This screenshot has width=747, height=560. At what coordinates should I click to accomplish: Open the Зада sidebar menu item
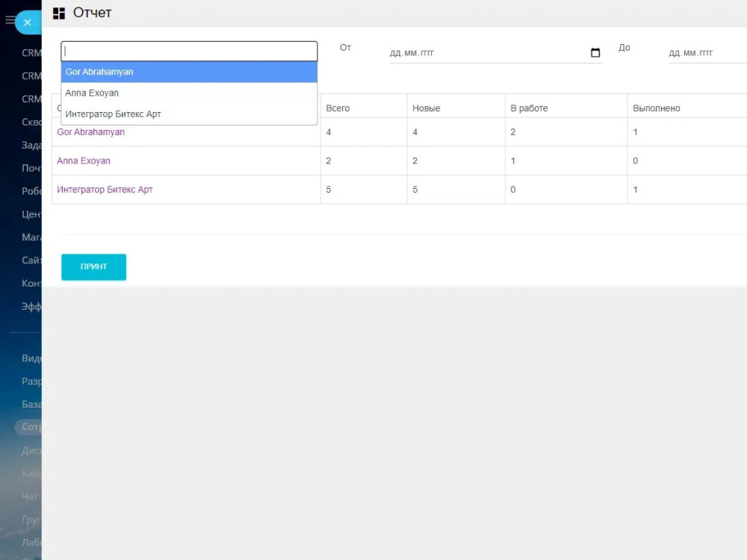[31, 146]
